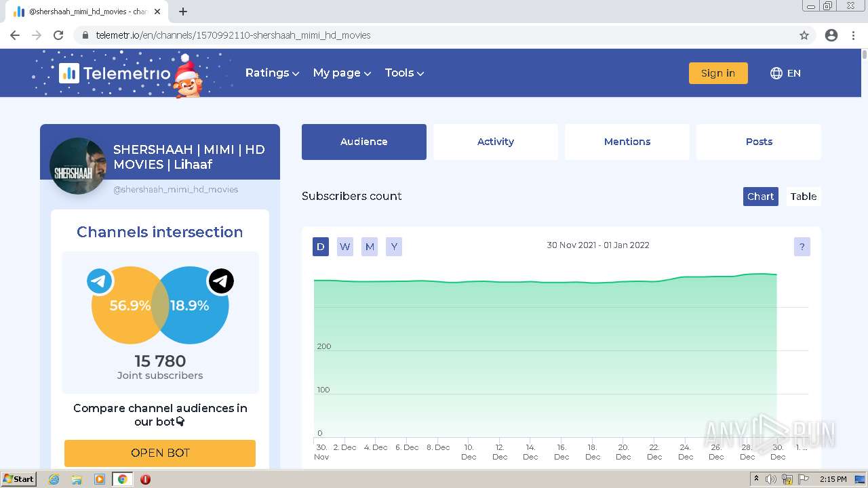Close the @shershaah_mimi_hd_movies tab

click(x=158, y=12)
